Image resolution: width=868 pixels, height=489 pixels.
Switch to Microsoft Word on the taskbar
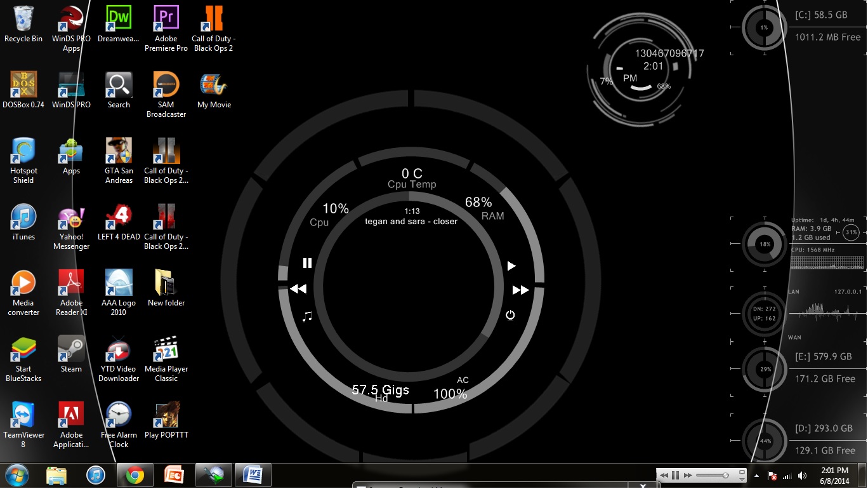tap(253, 475)
